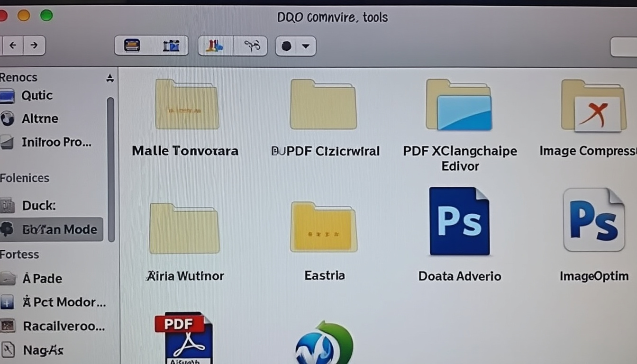
Task: Open the DUPDF Clzicrwiral folder
Action: click(x=323, y=104)
